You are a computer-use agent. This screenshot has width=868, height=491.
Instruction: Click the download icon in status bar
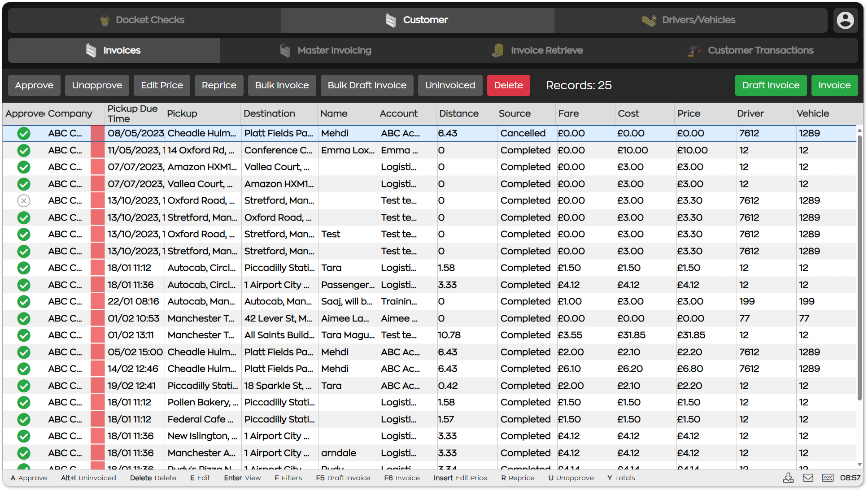pyautogui.click(x=788, y=478)
